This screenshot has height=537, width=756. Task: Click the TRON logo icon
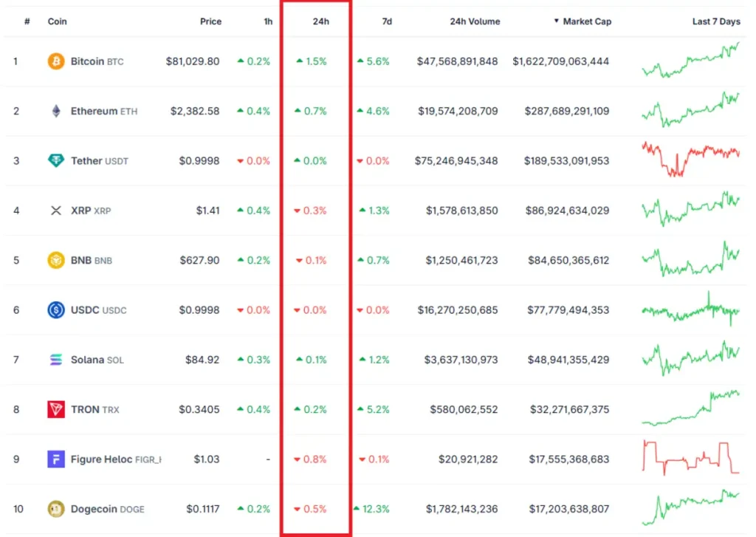click(x=56, y=409)
